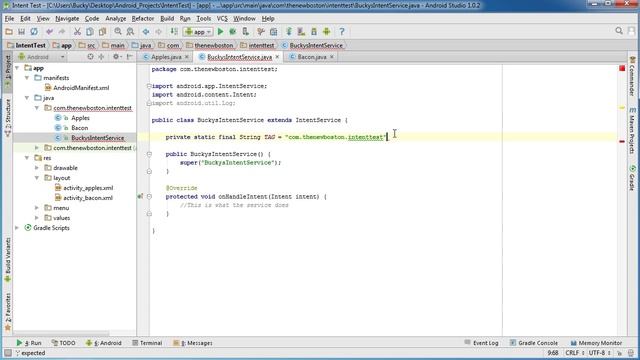Open the File menu
This screenshot has width=640, height=360.
click(x=9, y=18)
